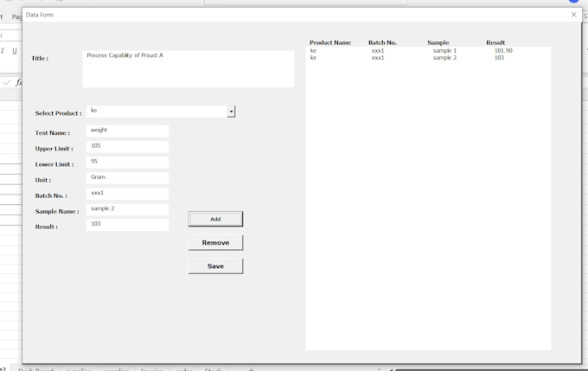Edit the Unit field 'Gram'
Viewport: 588px width, 371px height.
pos(127,178)
